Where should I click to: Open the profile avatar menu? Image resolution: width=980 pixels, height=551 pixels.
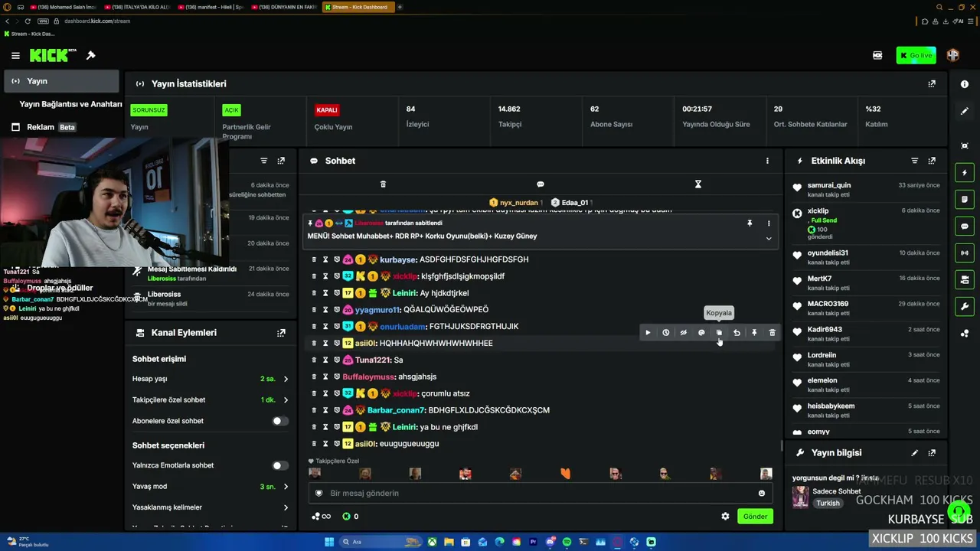pyautogui.click(x=953, y=55)
